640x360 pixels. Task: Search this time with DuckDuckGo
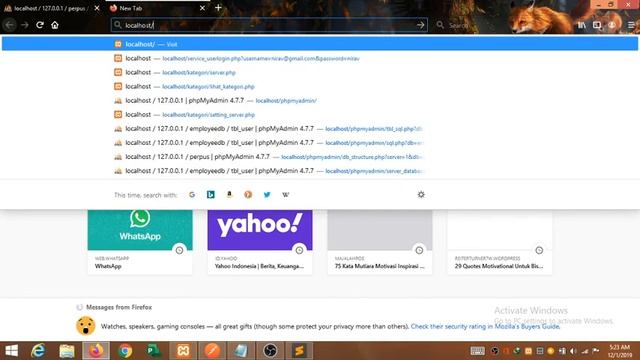(x=248, y=195)
